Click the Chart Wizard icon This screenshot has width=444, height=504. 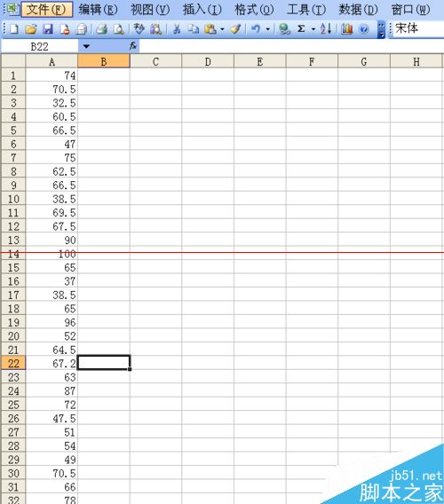[x=347, y=29]
